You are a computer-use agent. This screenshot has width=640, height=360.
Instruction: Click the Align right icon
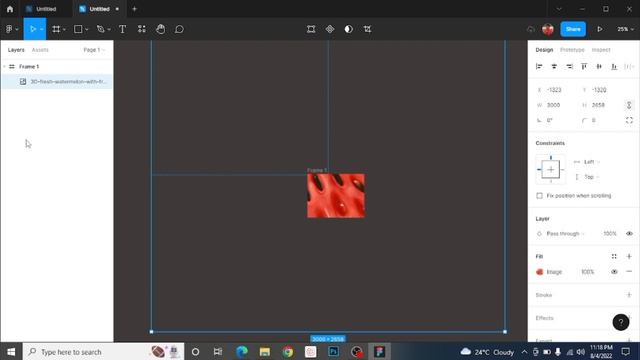pyautogui.click(x=569, y=67)
